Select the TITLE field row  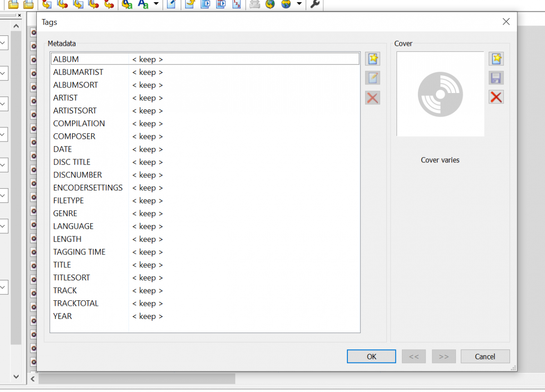click(205, 265)
